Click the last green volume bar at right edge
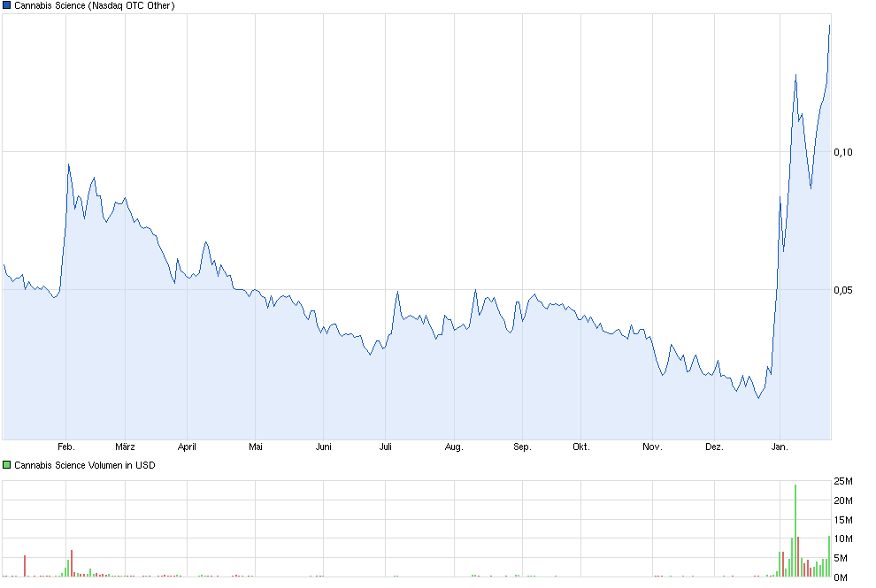Image resolution: width=876 pixels, height=588 pixels. click(829, 556)
